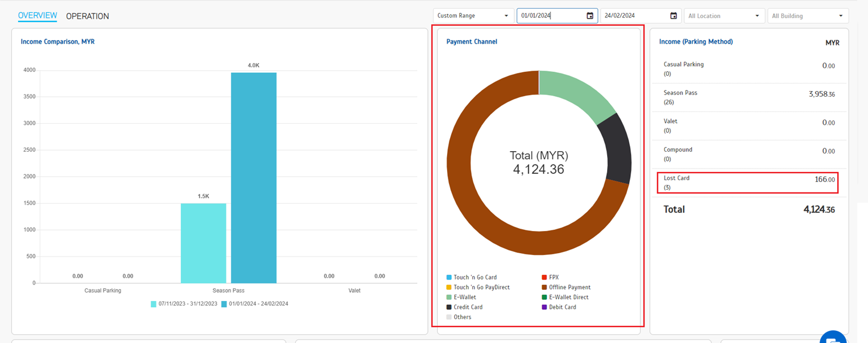
Task: Open the start date calendar picker icon
Action: 590,16
